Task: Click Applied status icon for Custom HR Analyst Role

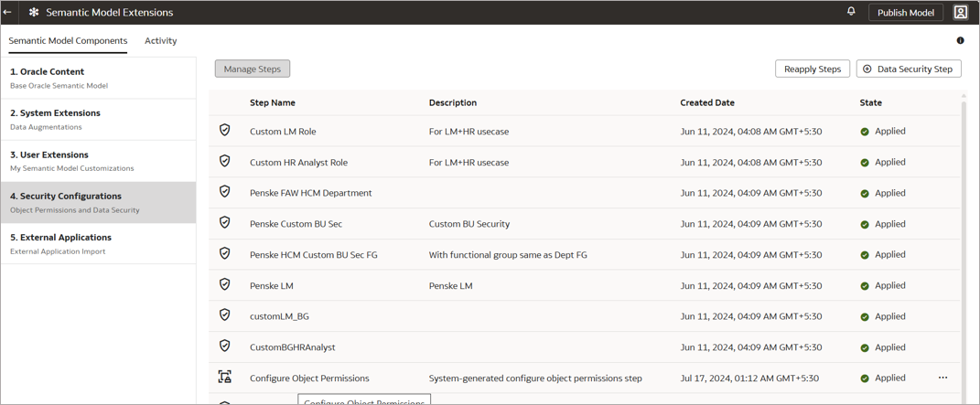Action: pos(865,162)
